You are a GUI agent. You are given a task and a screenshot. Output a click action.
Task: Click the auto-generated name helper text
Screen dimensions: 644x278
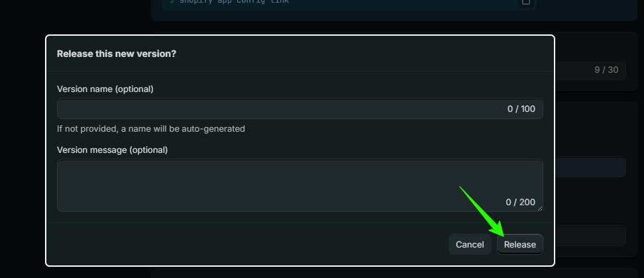[151, 129]
